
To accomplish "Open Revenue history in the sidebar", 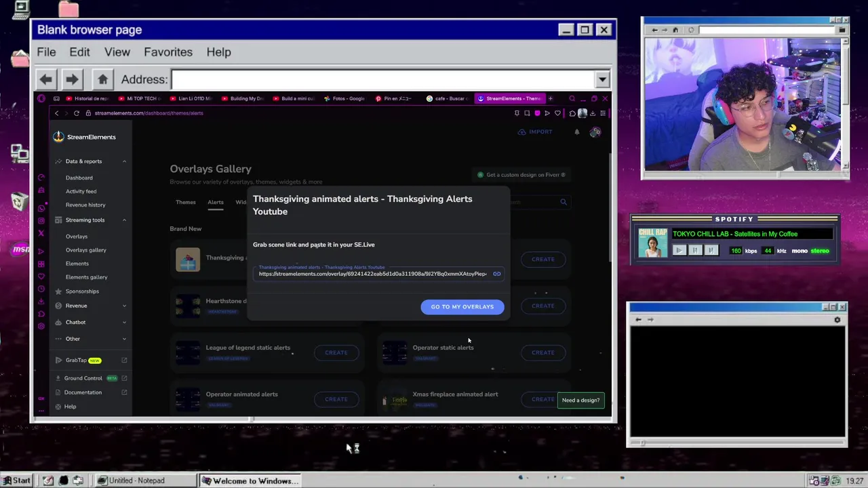I will click(x=85, y=205).
